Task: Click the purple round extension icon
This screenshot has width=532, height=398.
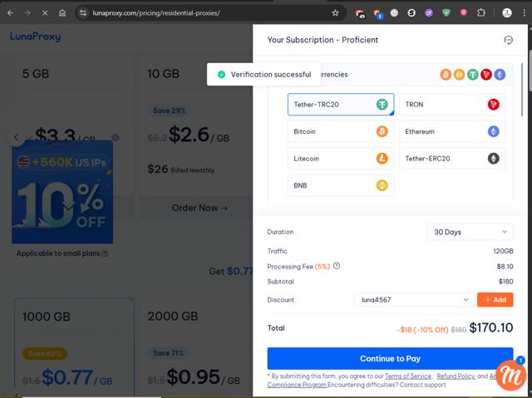Action: point(429,13)
